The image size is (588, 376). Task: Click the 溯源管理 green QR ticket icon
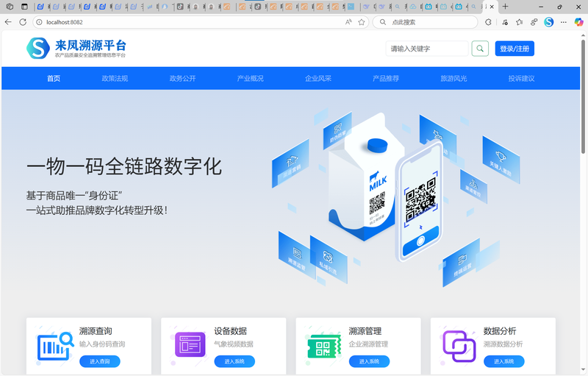pos(324,347)
